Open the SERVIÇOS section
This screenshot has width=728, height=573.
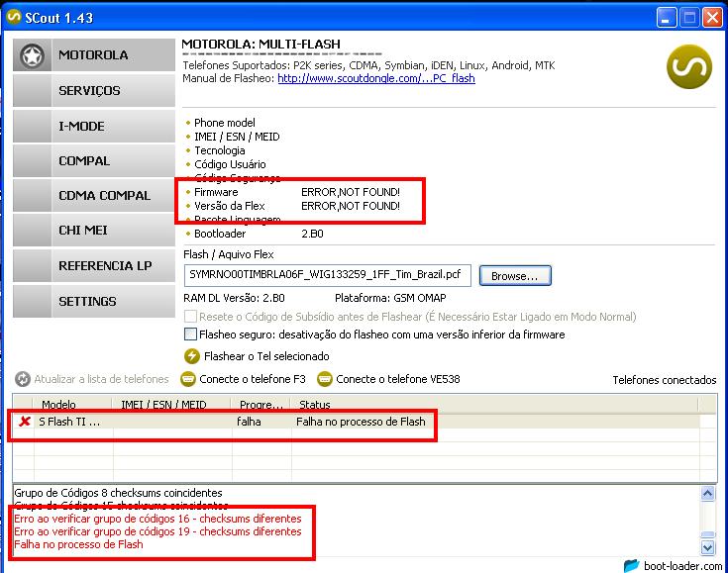pyautogui.click(x=94, y=91)
